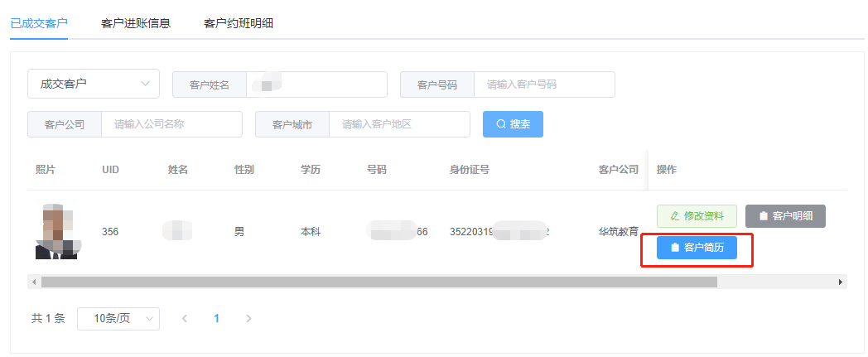Go to next page with right chevron
868x357 pixels.
click(x=248, y=318)
